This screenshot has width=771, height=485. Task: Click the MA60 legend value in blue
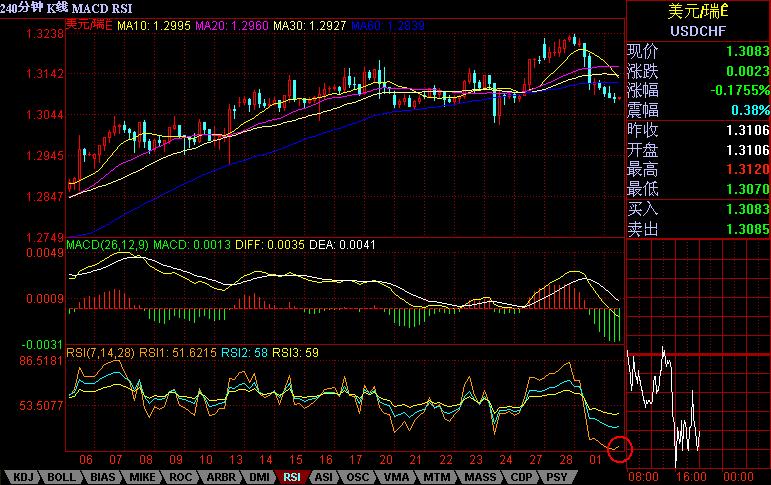(x=388, y=26)
